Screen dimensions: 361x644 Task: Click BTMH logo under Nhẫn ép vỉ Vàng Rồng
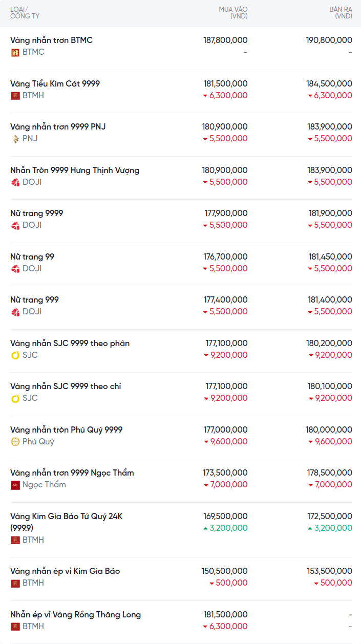15,627
